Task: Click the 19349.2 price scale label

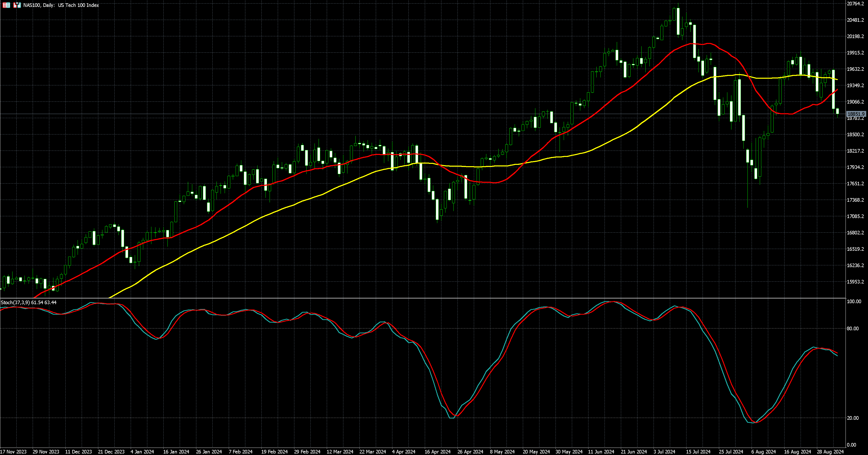Action: [x=855, y=85]
